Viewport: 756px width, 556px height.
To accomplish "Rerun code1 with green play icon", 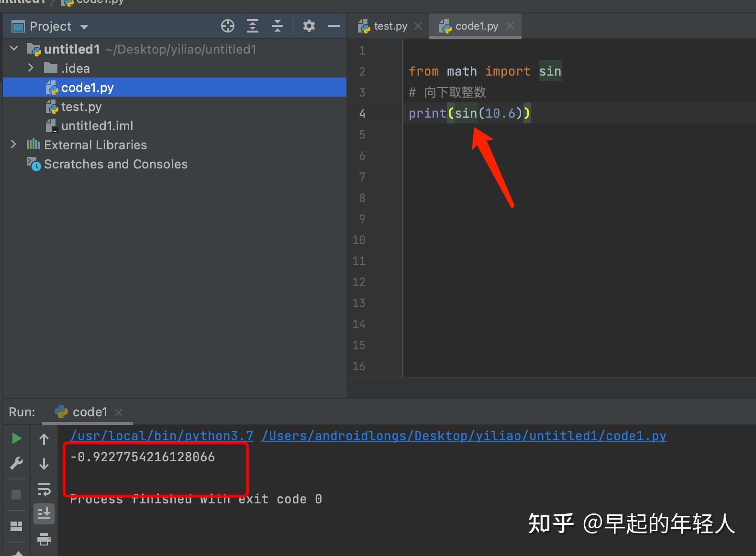I will pyautogui.click(x=16, y=438).
